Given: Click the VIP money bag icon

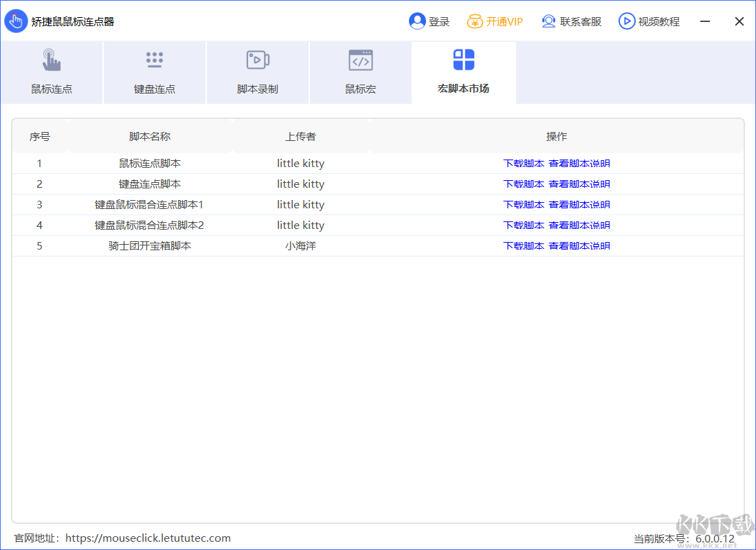Looking at the screenshot, I should click(x=475, y=21).
